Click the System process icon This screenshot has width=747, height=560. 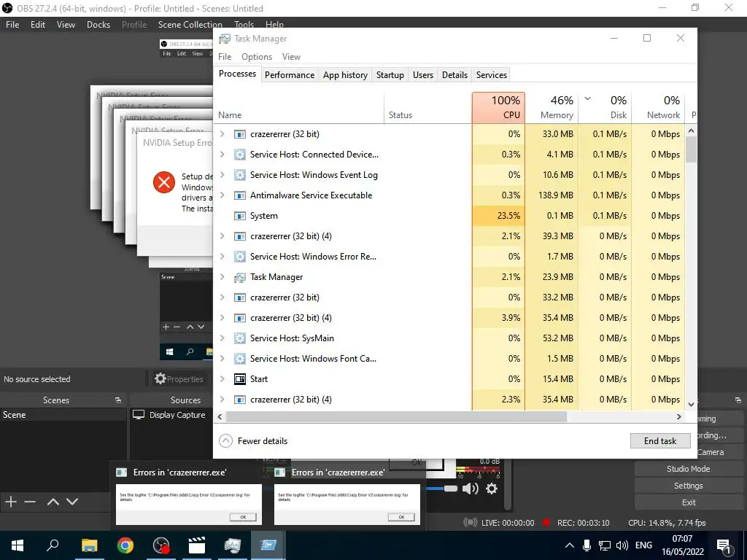point(239,216)
